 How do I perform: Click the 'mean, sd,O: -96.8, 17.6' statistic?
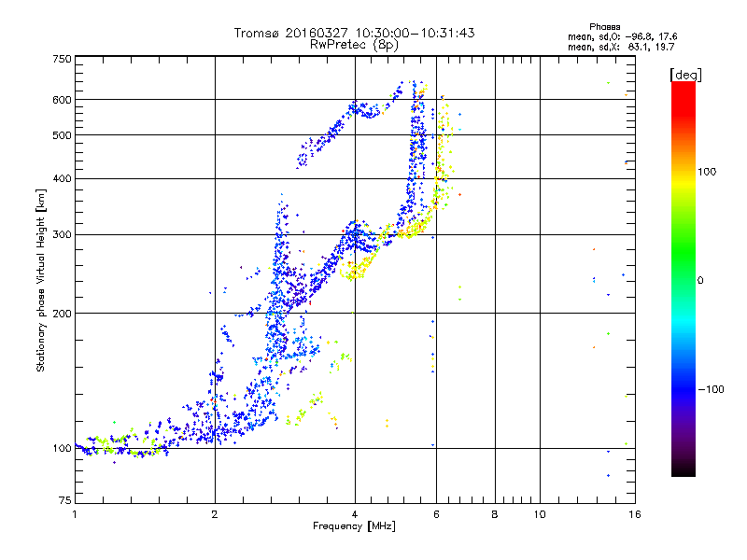coord(622,36)
